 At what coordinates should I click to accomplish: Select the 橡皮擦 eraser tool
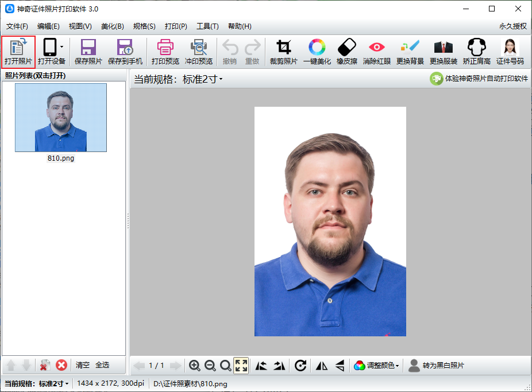pyautogui.click(x=347, y=52)
